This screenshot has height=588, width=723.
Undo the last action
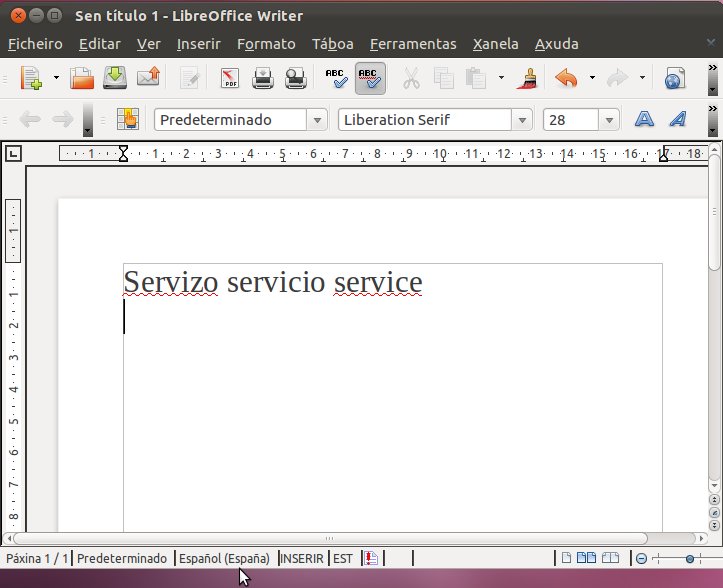coord(566,78)
